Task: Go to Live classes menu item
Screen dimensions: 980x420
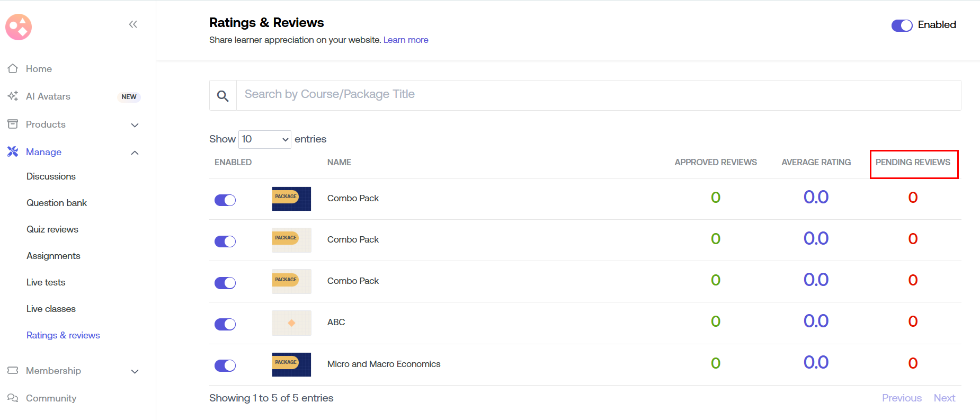Action: pyautogui.click(x=51, y=309)
